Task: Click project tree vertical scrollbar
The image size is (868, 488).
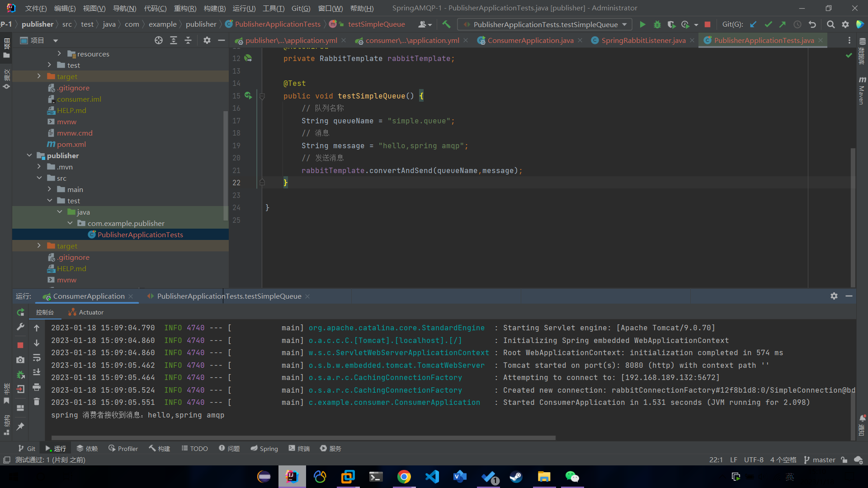Action: coord(226,166)
